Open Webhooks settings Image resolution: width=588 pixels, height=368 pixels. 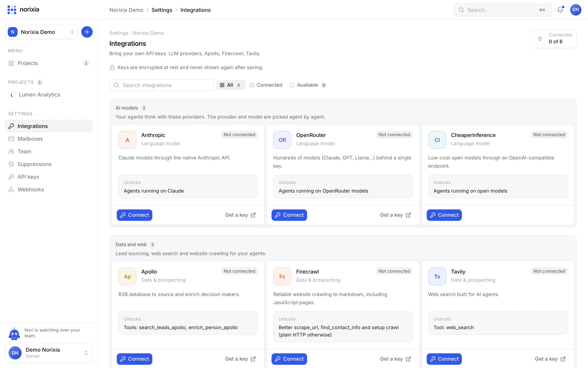point(49,189)
